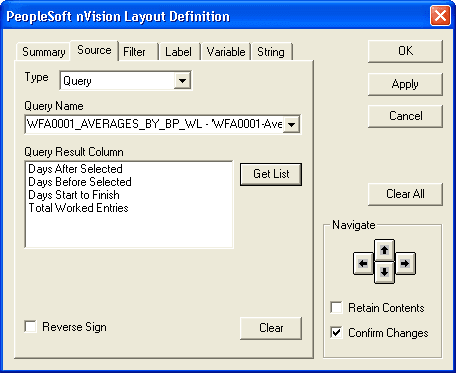The image size is (456, 373).
Task: Go to the Label tab
Action: (179, 52)
